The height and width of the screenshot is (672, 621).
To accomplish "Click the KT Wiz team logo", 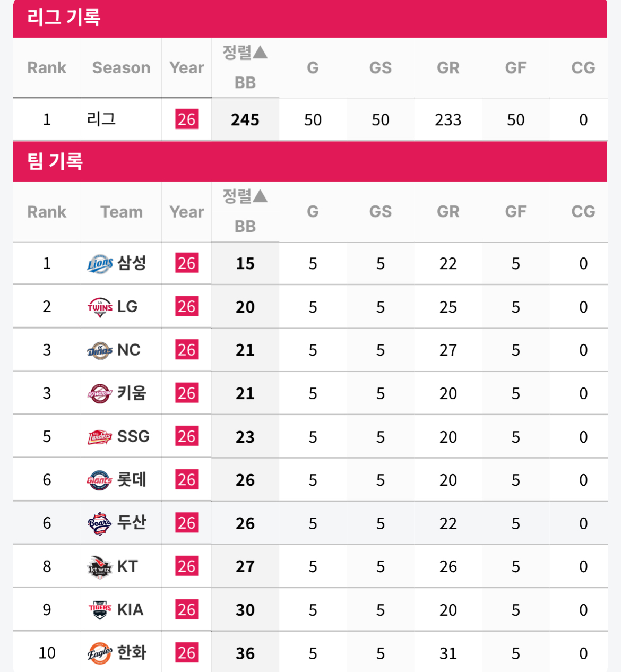I will click(x=100, y=567).
